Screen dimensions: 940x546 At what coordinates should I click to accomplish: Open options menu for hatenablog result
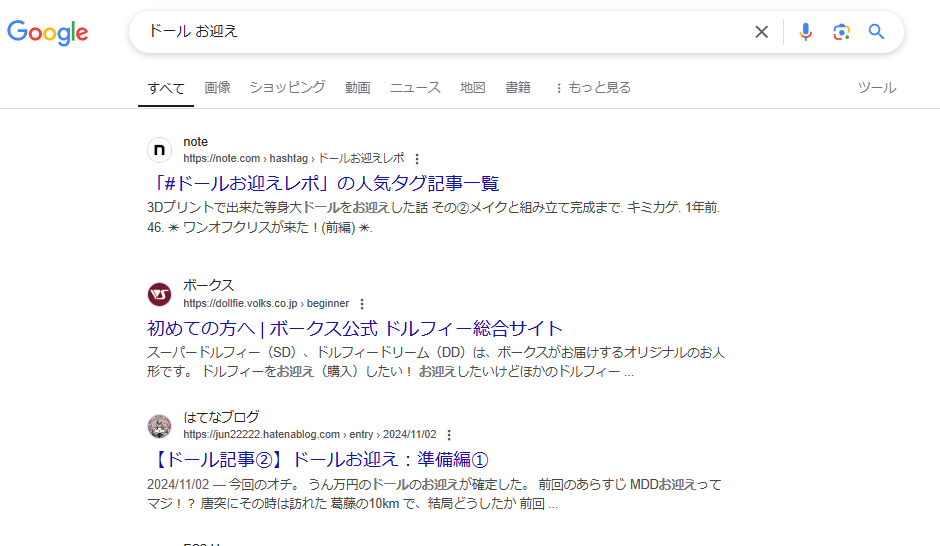(449, 435)
